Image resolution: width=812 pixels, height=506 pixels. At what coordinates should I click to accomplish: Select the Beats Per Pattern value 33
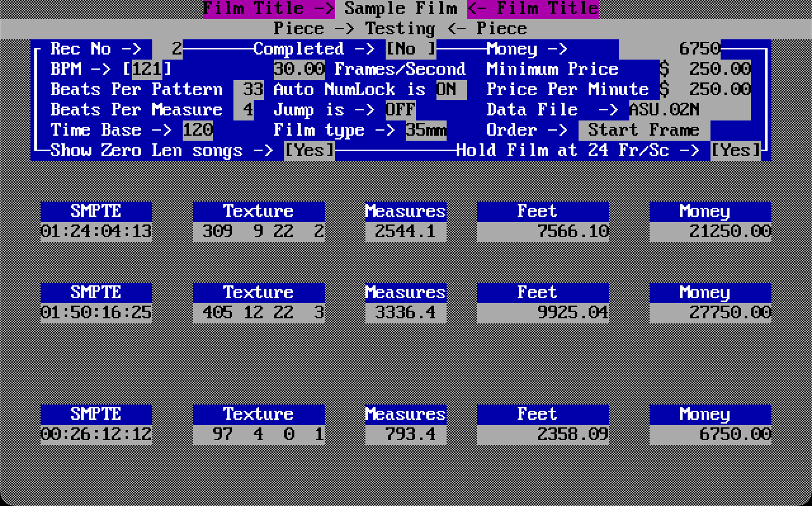point(249,90)
